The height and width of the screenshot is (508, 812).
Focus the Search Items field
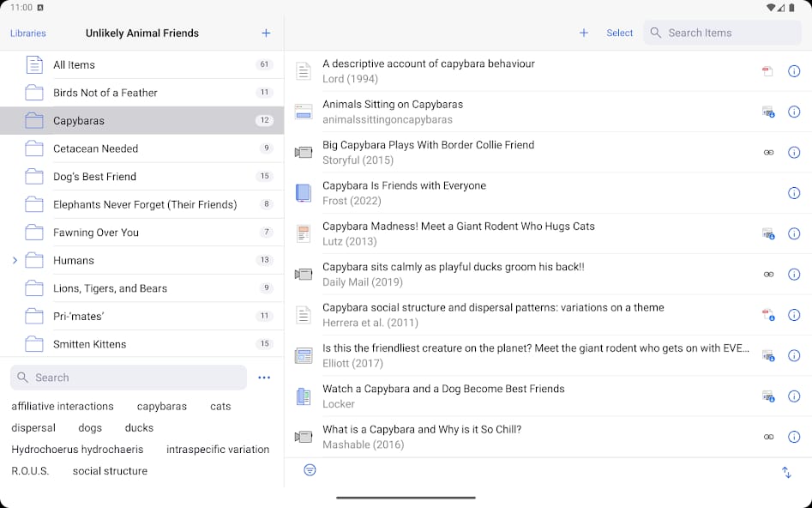pyautogui.click(x=729, y=33)
